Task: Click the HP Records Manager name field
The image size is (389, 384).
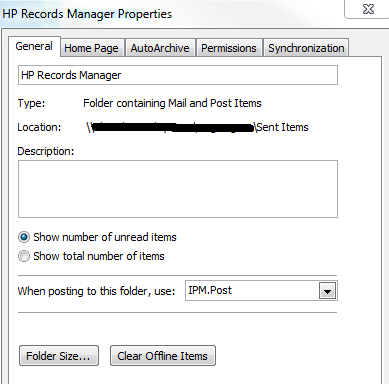Action: click(x=178, y=75)
